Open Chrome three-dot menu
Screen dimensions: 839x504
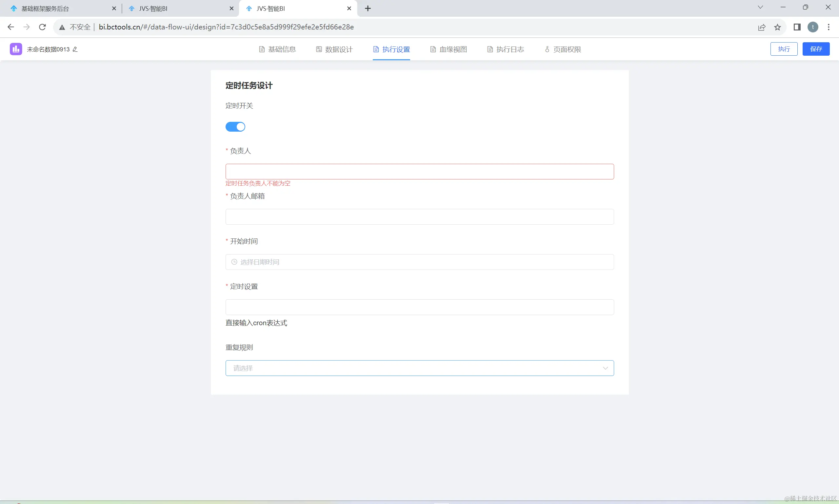[829, 27]
